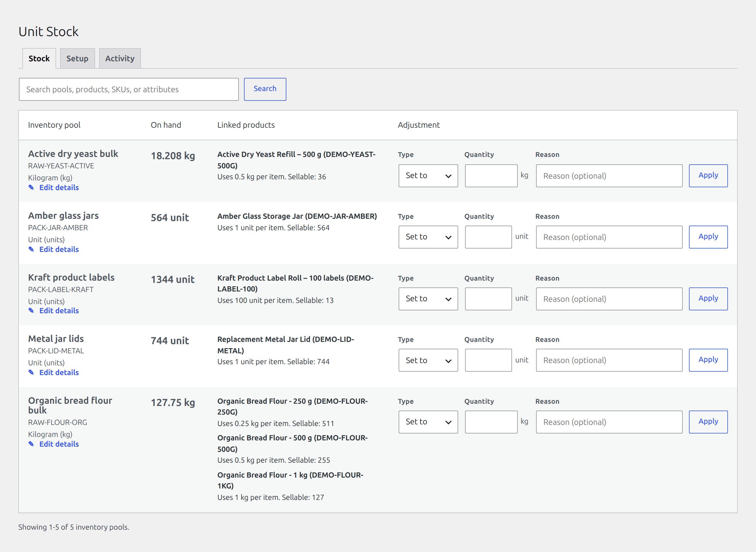Image resolution: width=756 pixels, height=552 pixels.
Task: Click pencil icon beside Amber glass jars Edit details
Action: 31,249
